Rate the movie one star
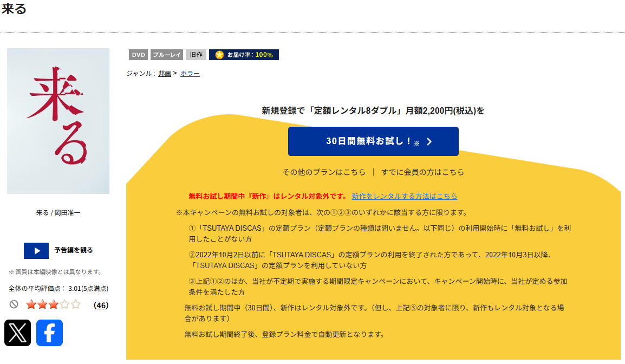Screen dimensions: 625x364 (31, 305)
